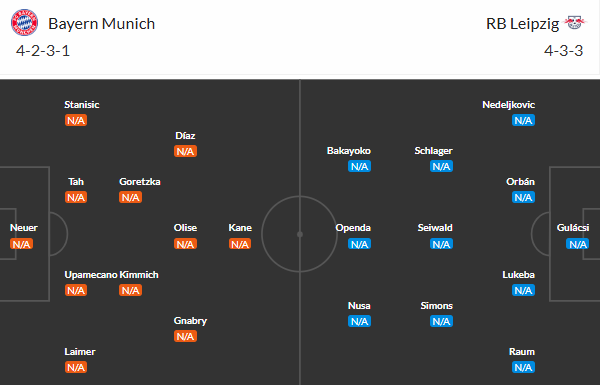The width and height of the screenshot is (600, 385).
Task: Open player Bakayoko in the lineup
Action: tap(349, 151)
